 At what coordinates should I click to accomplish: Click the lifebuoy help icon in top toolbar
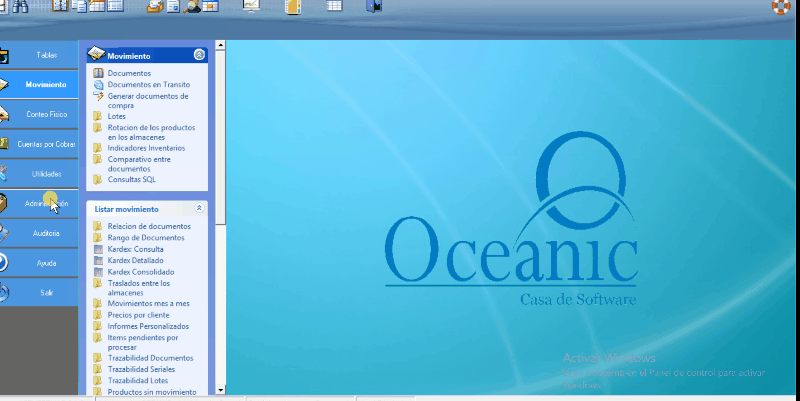click(x=781, y=7)
